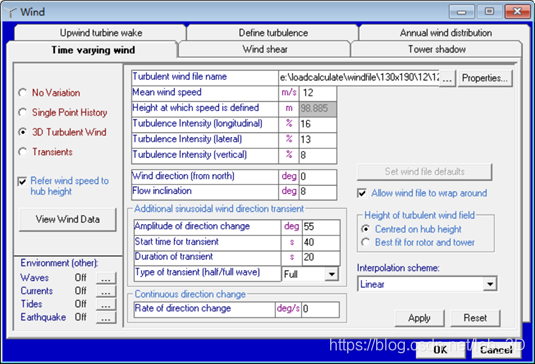Click the longitudinal Turbulence Intensity field
The width and height of the screenshot is (535, 364).
(x=318, y=124)
